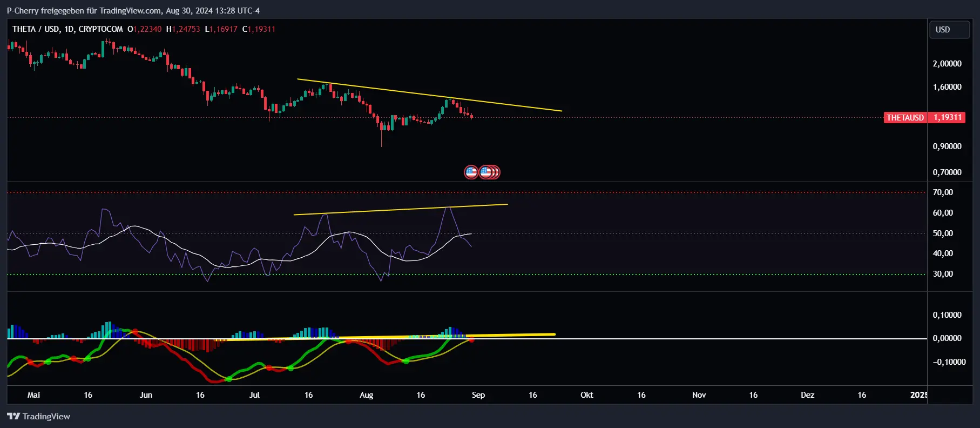The image size is (980, 428).
Task: Click the 70,00 RSI axis label
Action: click(x=943, y=192)
